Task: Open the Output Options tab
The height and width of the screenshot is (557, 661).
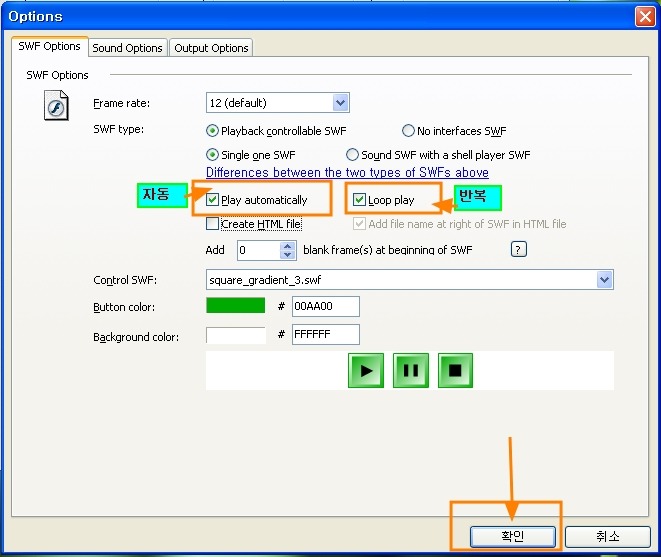Action: [211, 48]
